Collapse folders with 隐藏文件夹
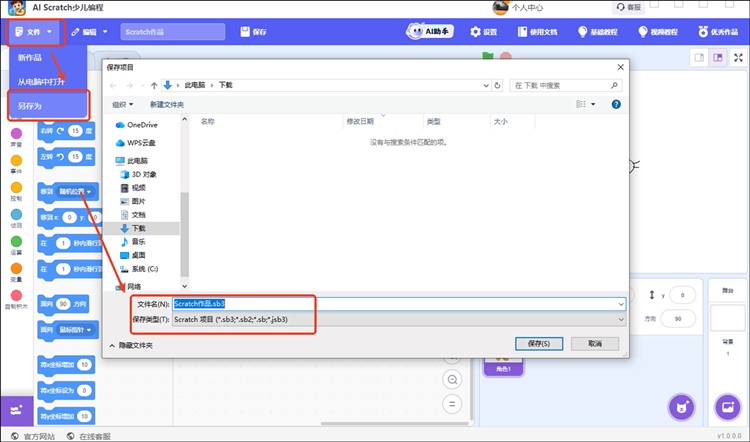 tap(131, 345)
